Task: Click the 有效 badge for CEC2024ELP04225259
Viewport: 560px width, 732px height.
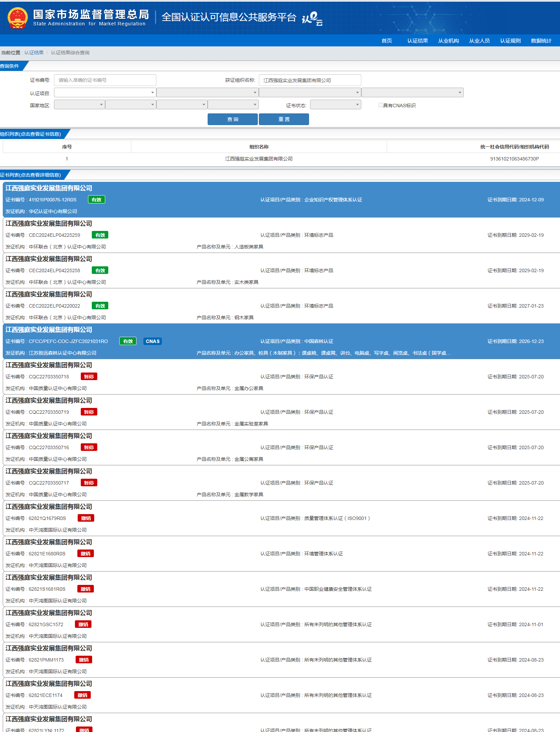Action: tap(100, 235)
